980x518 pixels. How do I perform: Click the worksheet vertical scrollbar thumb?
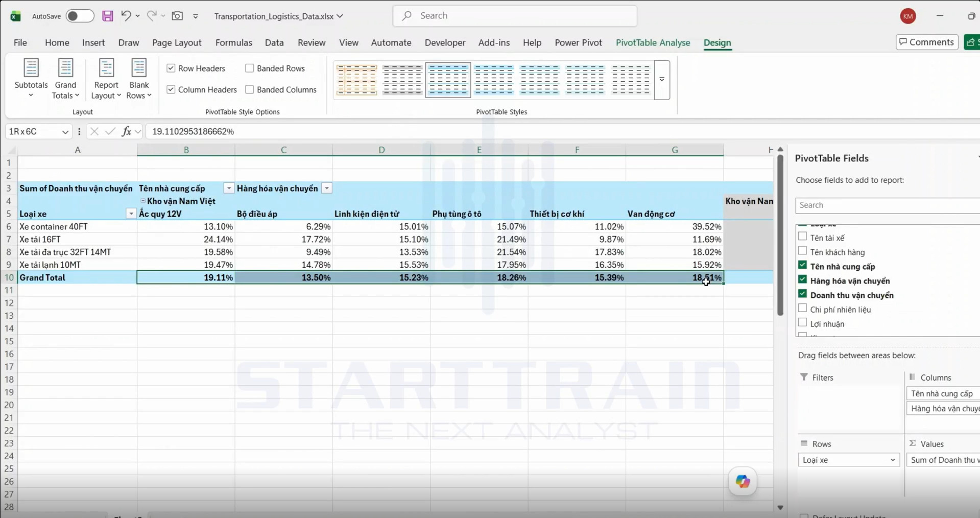(780, 235)
